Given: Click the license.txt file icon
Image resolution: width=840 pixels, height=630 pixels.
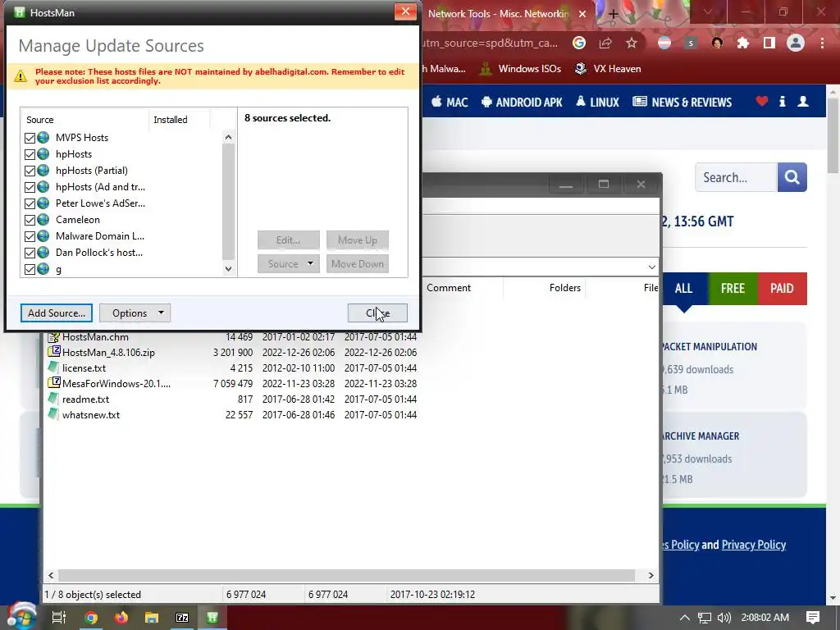Looking at the screenshot, I should [x=53, y=367].
